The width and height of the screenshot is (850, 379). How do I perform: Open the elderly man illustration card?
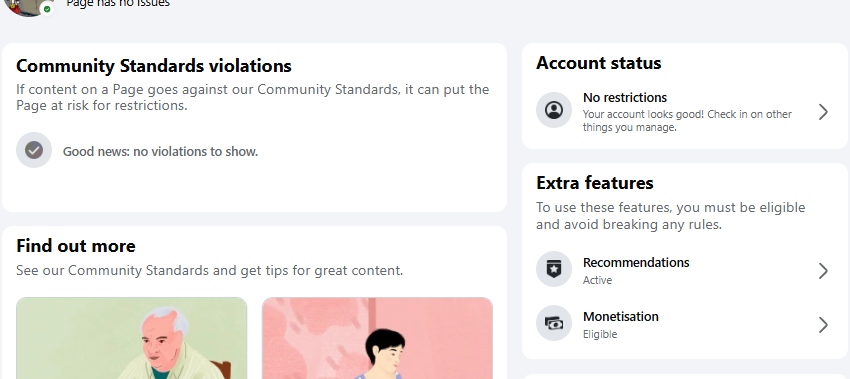tap(132, 338)
